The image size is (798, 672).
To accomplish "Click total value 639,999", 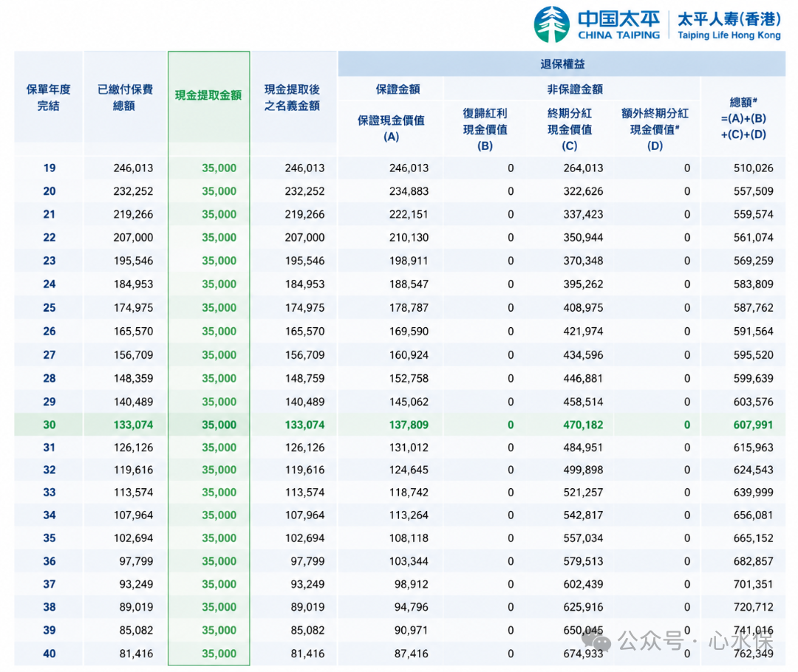I will click(x=753, y=493).
